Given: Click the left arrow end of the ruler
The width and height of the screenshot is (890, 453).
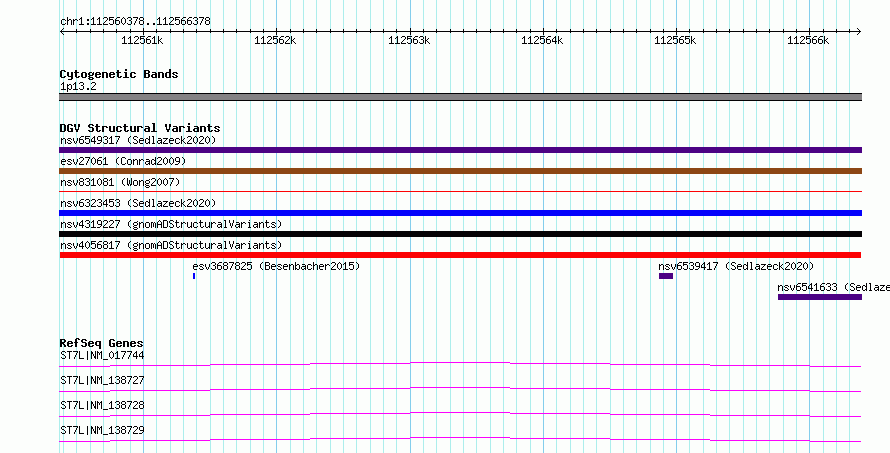Looking at the screenshot, I should [x=62, y=32].
